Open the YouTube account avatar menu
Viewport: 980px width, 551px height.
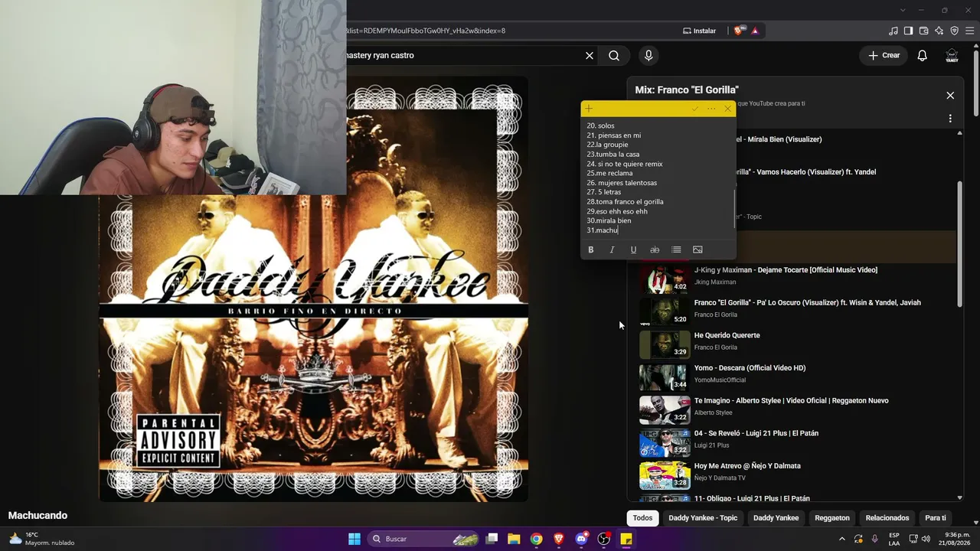pyautogui.click(x=952, y=55)
